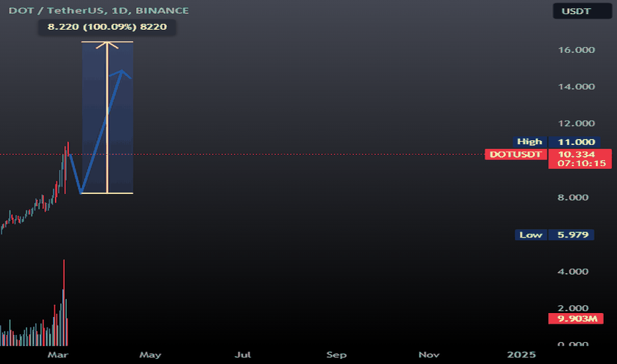Click the Low label
Image resolution: width=617 pixels, height=364 pixels.
click(531, 235)
